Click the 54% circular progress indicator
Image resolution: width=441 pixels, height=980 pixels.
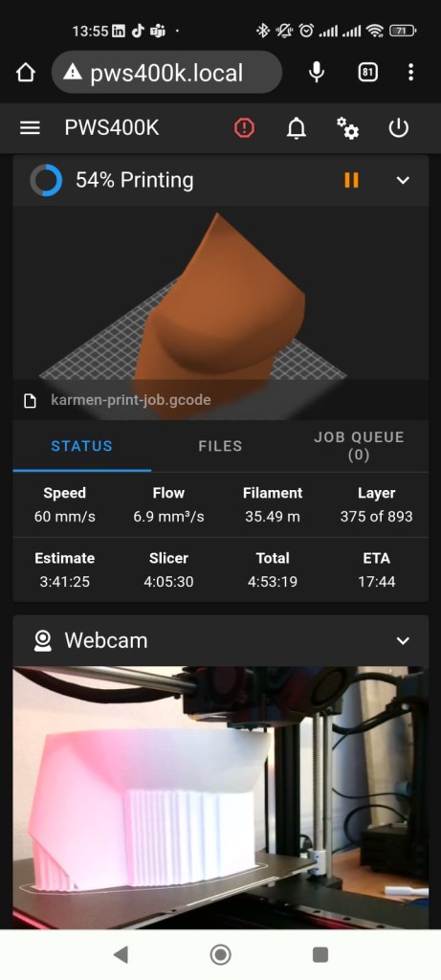(x=46, y=181)
